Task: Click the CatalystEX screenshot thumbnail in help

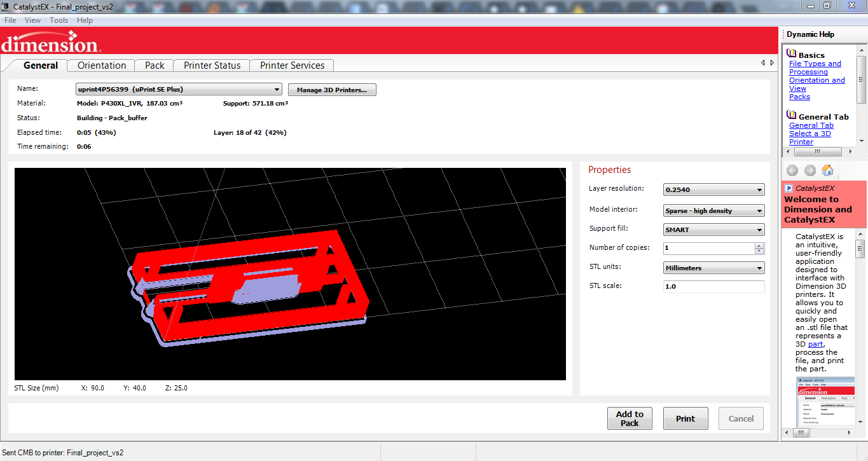Action: 825,402
